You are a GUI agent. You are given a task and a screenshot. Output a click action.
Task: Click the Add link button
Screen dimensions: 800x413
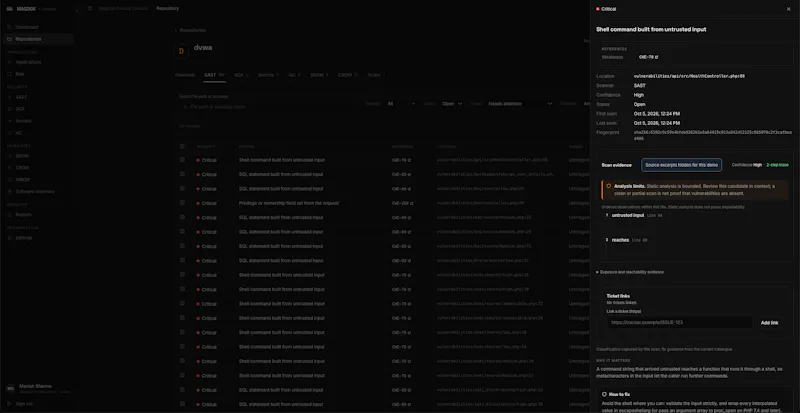pyautogui.click(x=769, y=323)
